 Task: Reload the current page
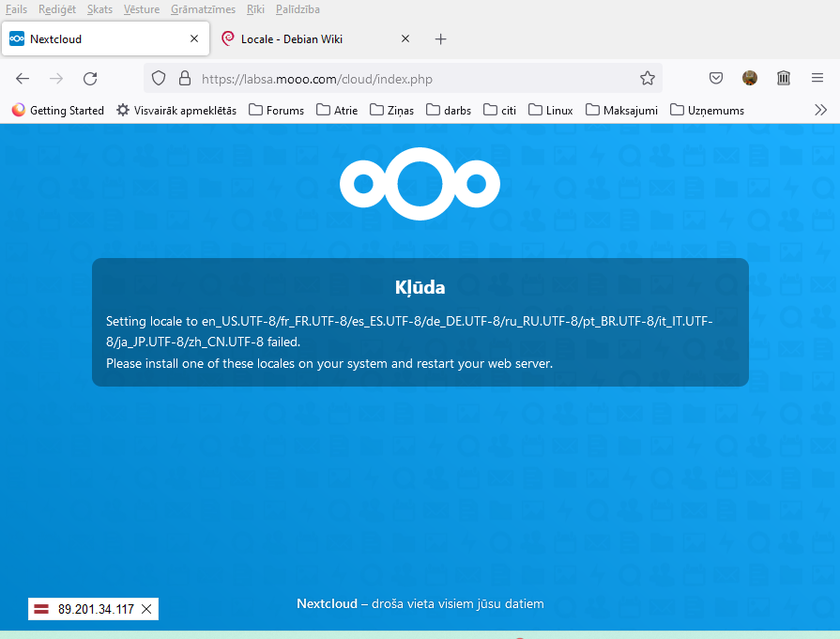pos(90,79)
